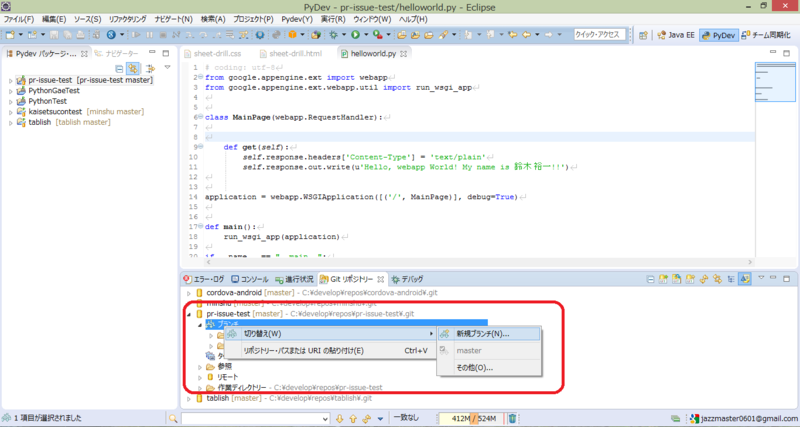This screenshot has width=800, height=427.
Task: Toggle Link with Editor in package explorer
Action: (133, 68)
